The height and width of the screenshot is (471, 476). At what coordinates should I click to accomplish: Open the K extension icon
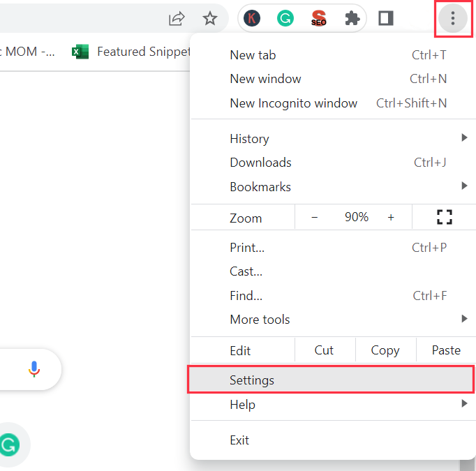(x=252, y=18)
